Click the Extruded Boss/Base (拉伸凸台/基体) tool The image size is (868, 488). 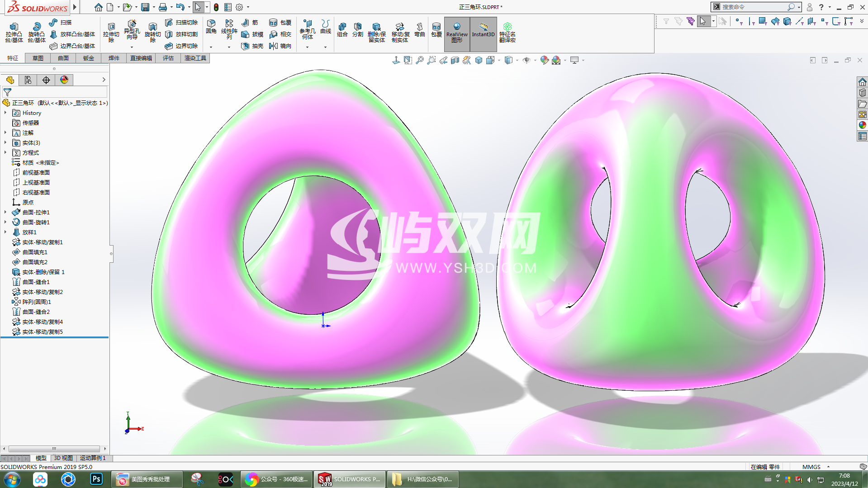click(14, 32)
